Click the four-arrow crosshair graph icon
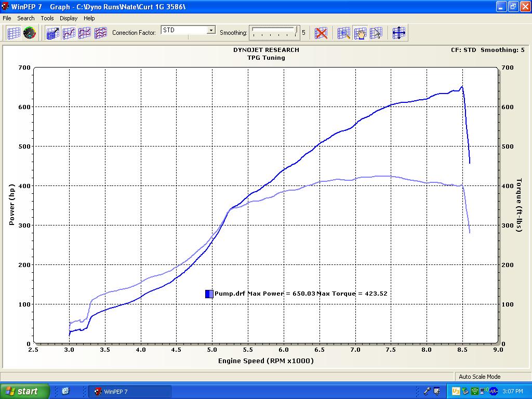 point(399,33)
